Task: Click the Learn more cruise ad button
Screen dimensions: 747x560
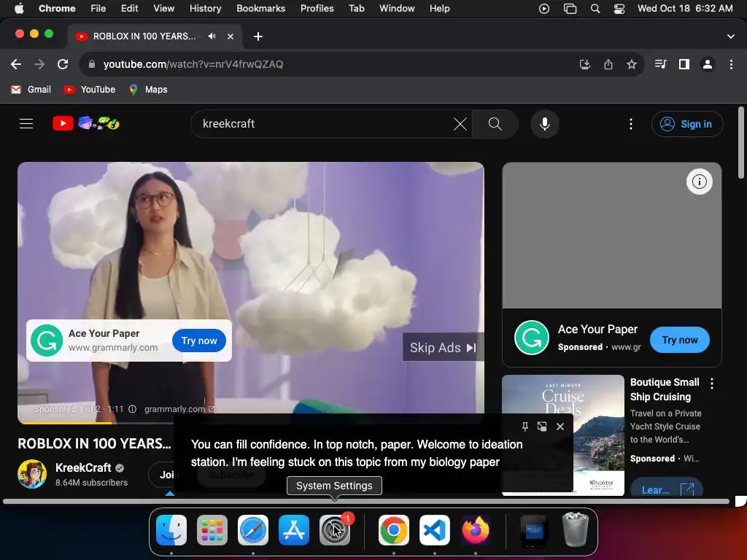Action: pyautogui.click(x=667, y=488)
